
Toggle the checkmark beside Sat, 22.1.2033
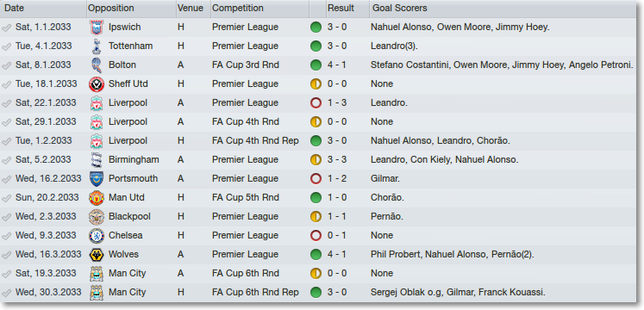tap(7, 103)
